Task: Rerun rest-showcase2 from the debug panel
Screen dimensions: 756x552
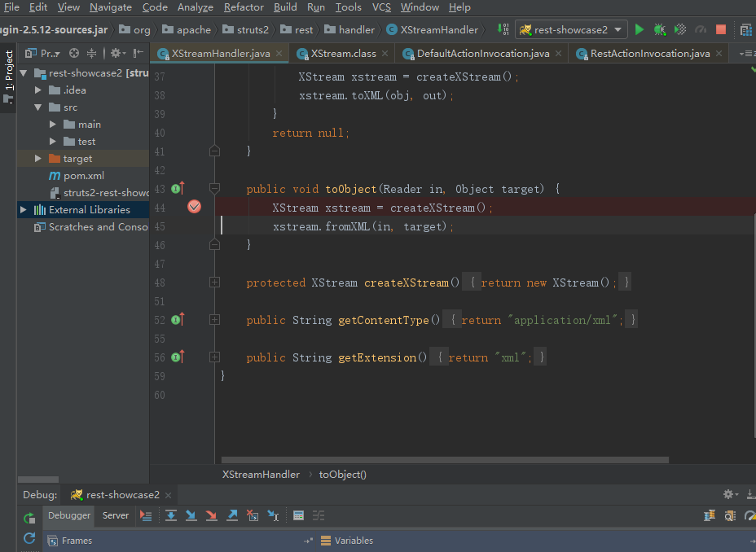Action: (29, 518)
